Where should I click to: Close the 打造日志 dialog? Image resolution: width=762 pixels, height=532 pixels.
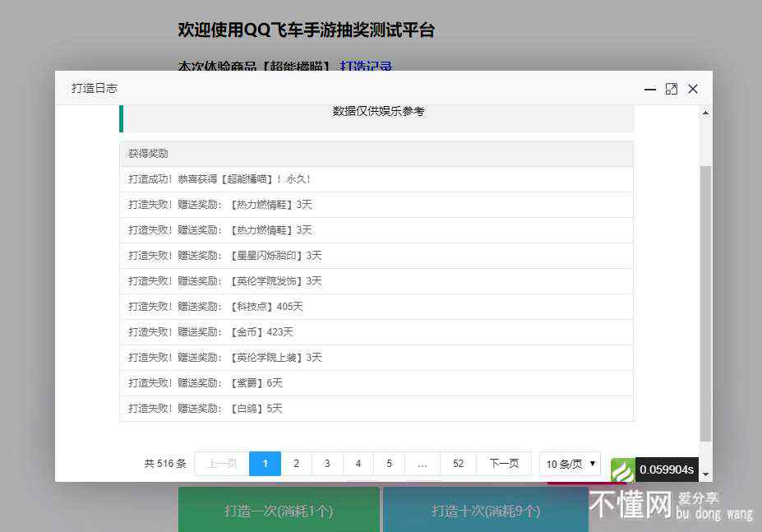pyautogui.click(x=693, y=89)
